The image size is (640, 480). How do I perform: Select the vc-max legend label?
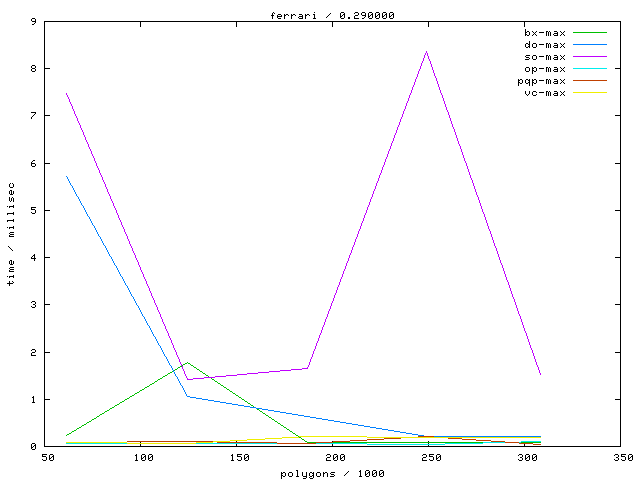tap(544, 93)
